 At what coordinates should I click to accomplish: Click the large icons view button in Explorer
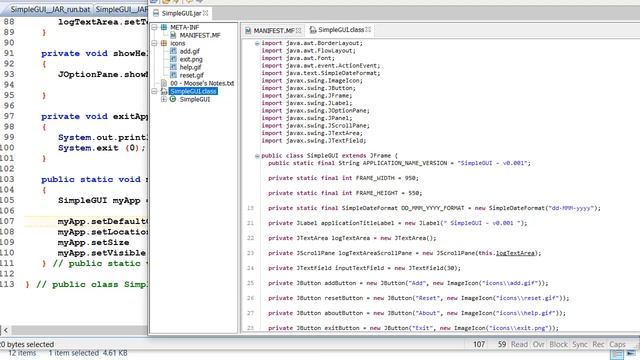coord(631,354)
